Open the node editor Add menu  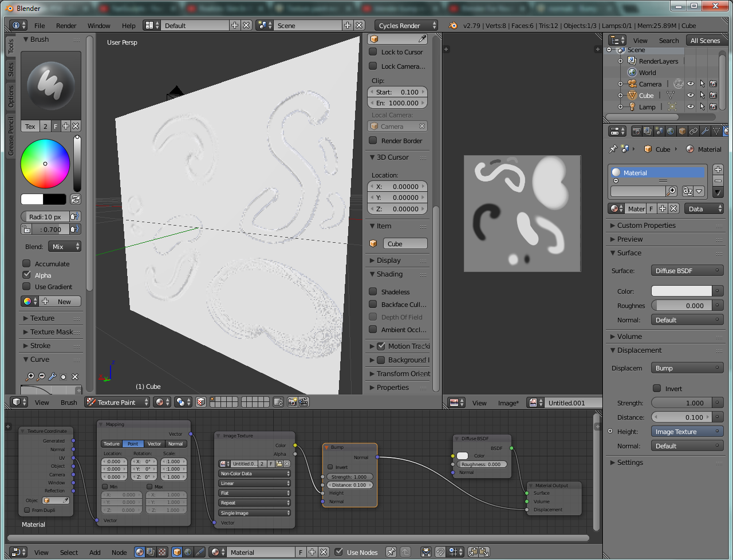[95, 553]
